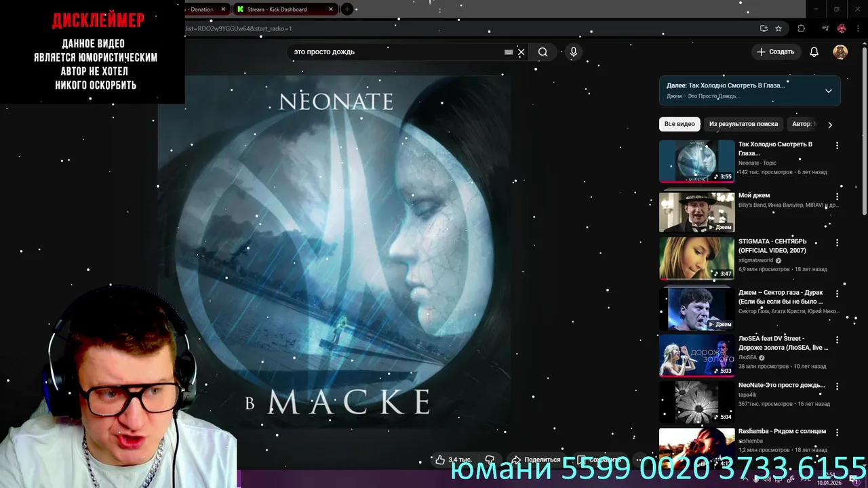868x488 pixels.
Task: Open the "STIGMATA - СЕНТЯБРЬ" video title
Action: (x=772, y=246)
